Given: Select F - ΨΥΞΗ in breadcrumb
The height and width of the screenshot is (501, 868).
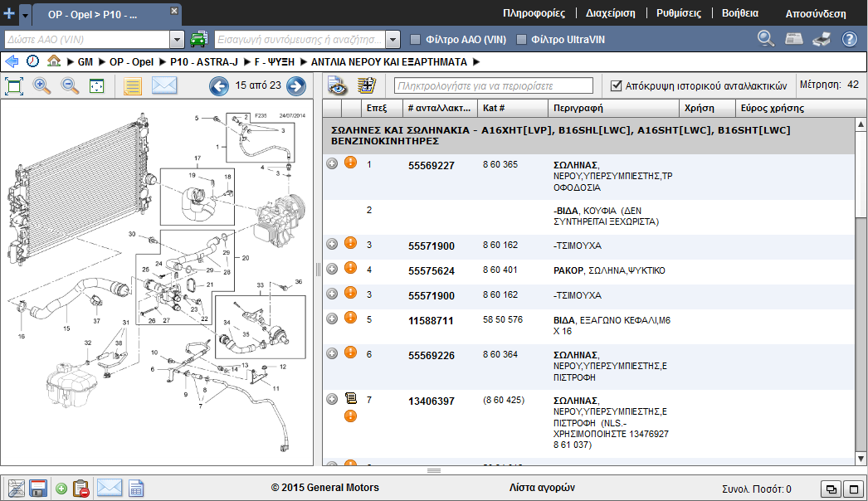Looking at the screenshot, I should 274,62.
